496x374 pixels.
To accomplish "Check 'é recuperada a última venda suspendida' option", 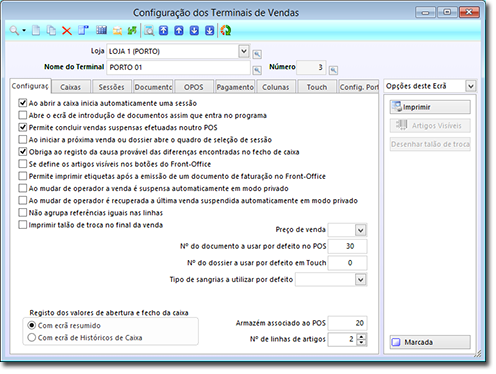I will tap(23, 200).
